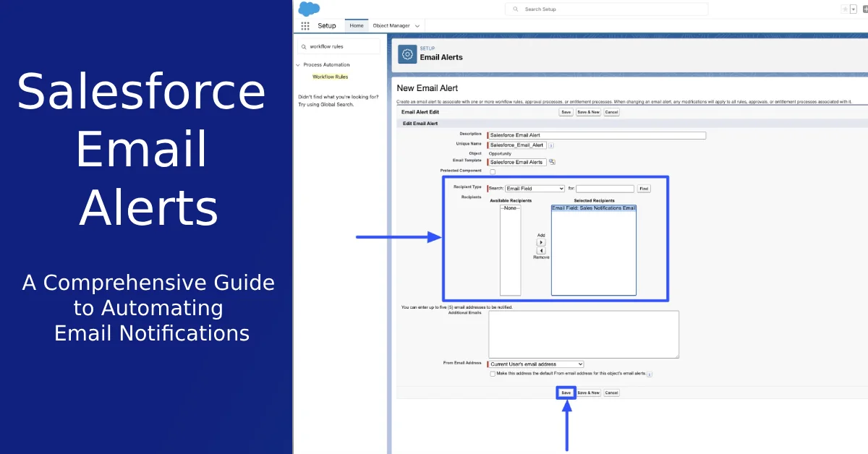Image resolution: width=868 pixels, height=454 pixels.
Task: Click the Unique Name input field
Action: point(517,145)
